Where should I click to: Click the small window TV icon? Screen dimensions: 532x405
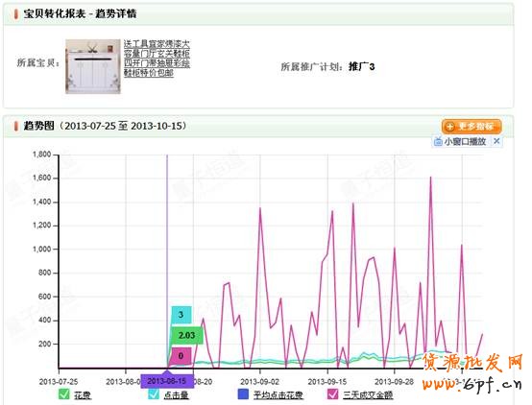click(x=438, y=141)
